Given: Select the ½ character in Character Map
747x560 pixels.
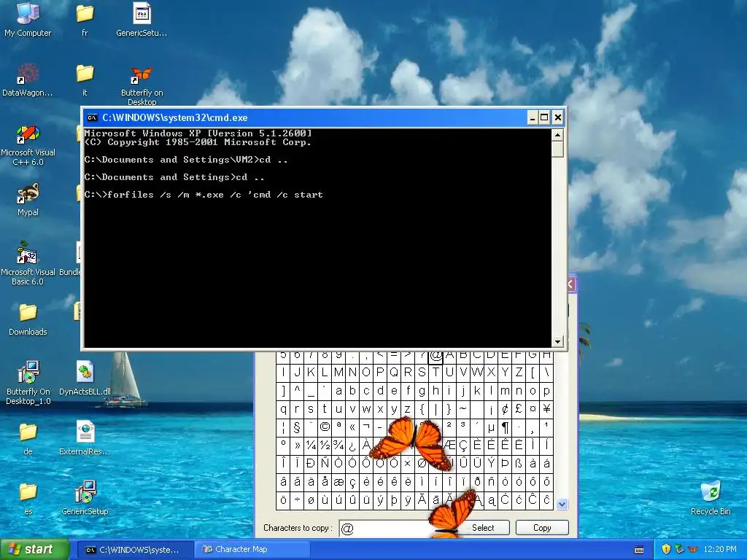Looking at the screenshot, I should [325, 446].
